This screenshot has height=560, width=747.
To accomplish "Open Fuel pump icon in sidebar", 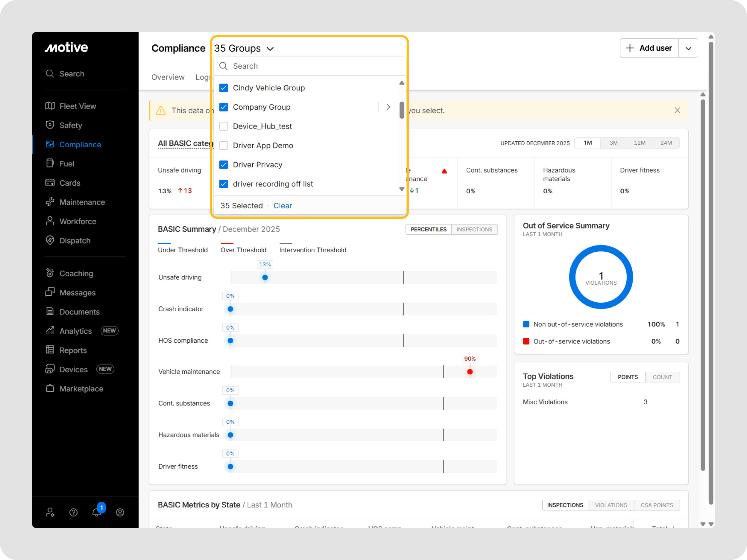I will point(50,164).
